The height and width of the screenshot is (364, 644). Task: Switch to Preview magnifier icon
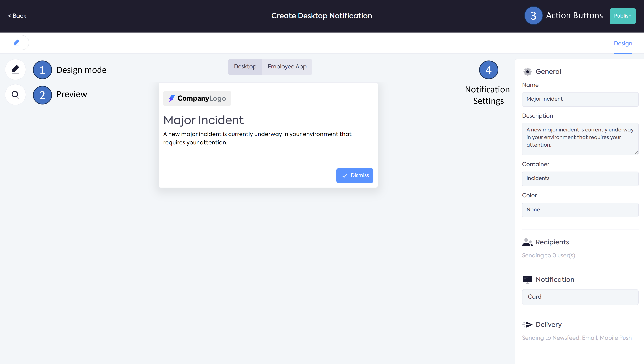coord(15,95)
